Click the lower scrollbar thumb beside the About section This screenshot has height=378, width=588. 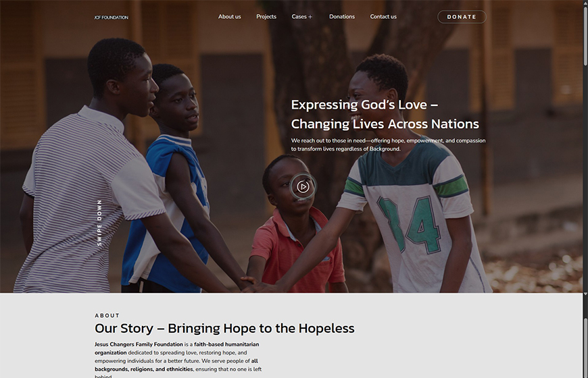coord(585,347)
